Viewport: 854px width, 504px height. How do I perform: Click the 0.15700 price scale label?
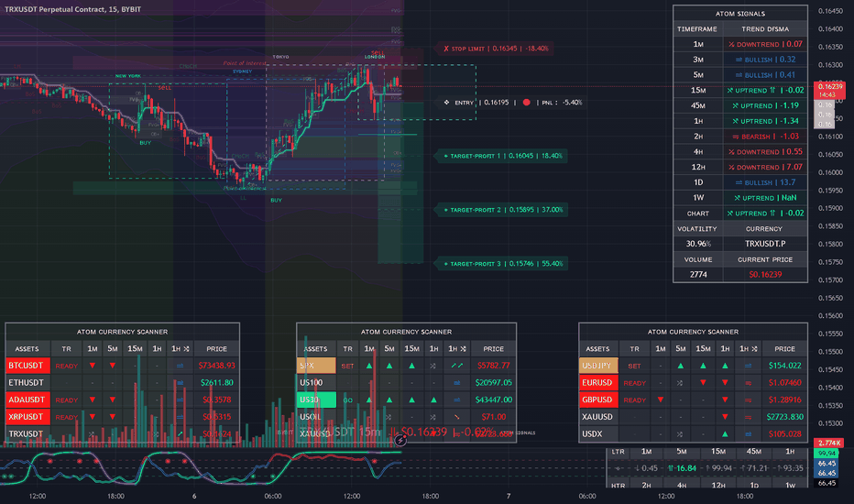pyautogui.click(x=830, y=280)
